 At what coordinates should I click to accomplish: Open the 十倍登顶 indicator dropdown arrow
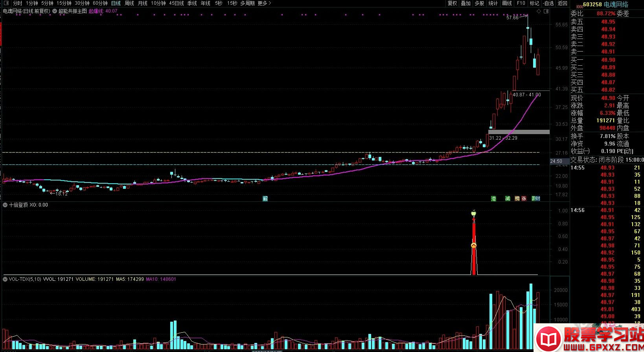5,205
